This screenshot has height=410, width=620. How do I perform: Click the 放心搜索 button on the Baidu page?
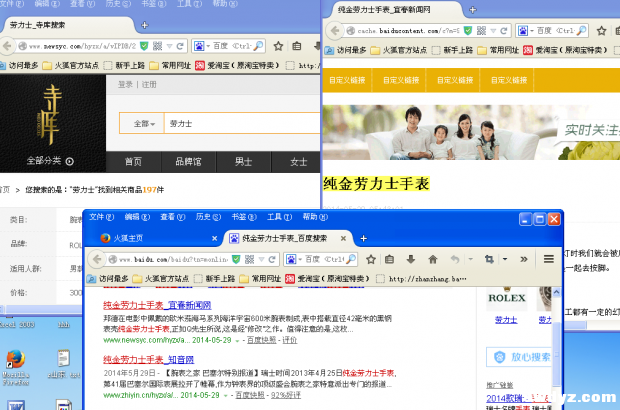coord(519,357)
